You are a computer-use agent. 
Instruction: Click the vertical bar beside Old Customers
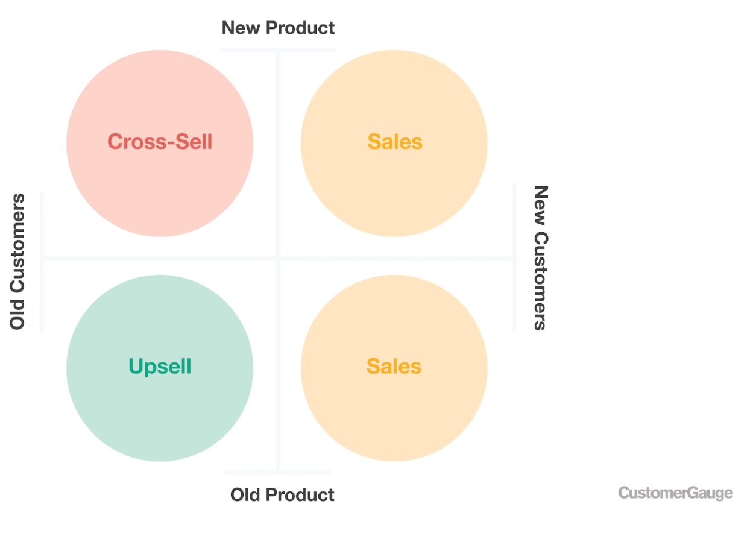pos(42,261)
